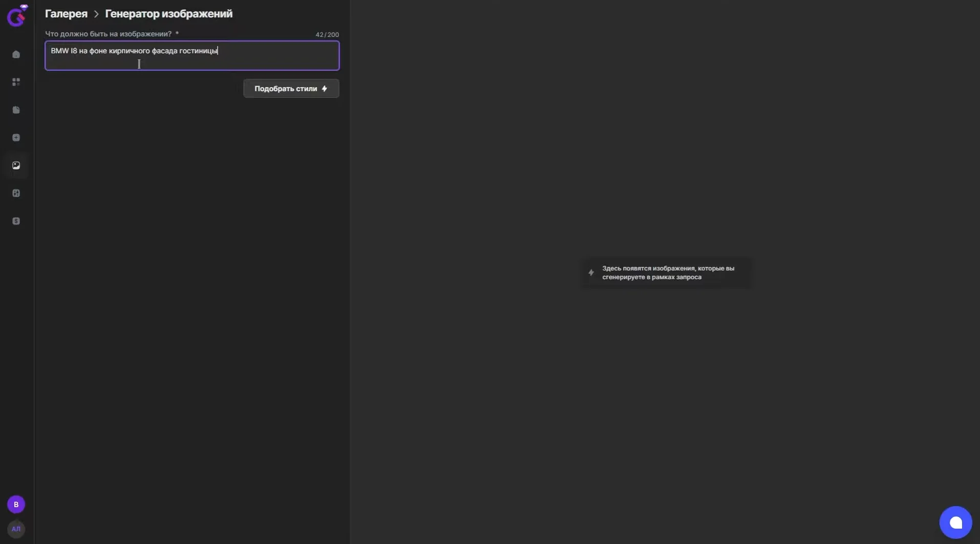
Task: Open the app logo in sidebar
Action: pyautogui.click(x=17, y=15)
